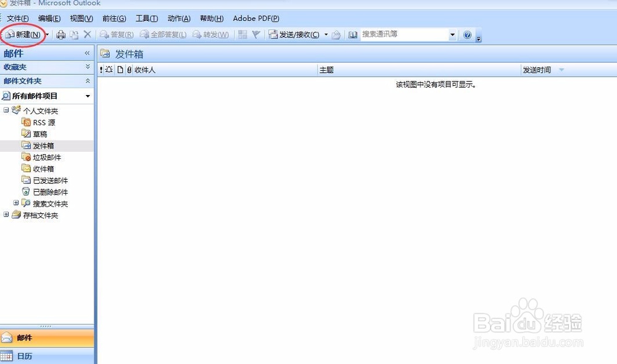Collapse the 邮件 navigation pane with «
This screenshot has width=617, height=364.
coord(87,53)
